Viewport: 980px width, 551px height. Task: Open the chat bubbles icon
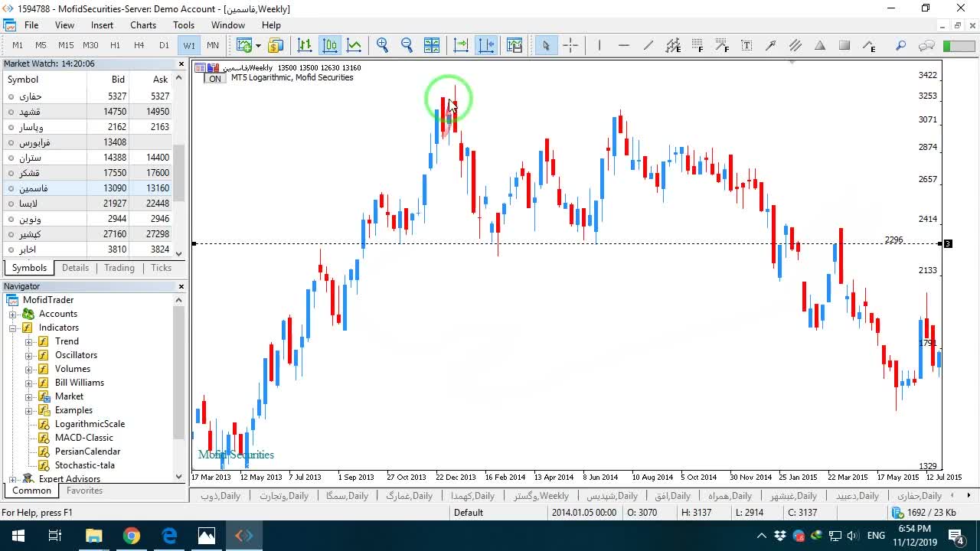tap(926, 45)
